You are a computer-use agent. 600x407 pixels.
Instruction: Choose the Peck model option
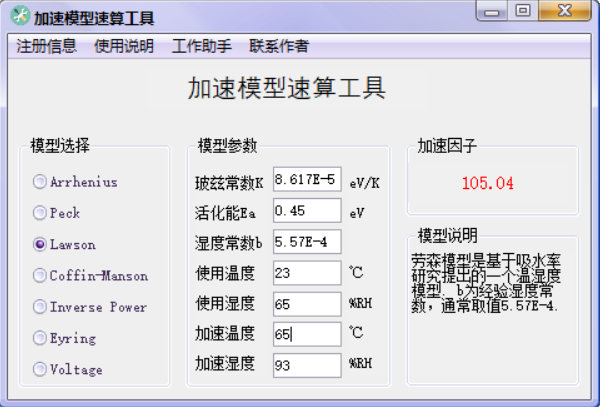point(40,213)
